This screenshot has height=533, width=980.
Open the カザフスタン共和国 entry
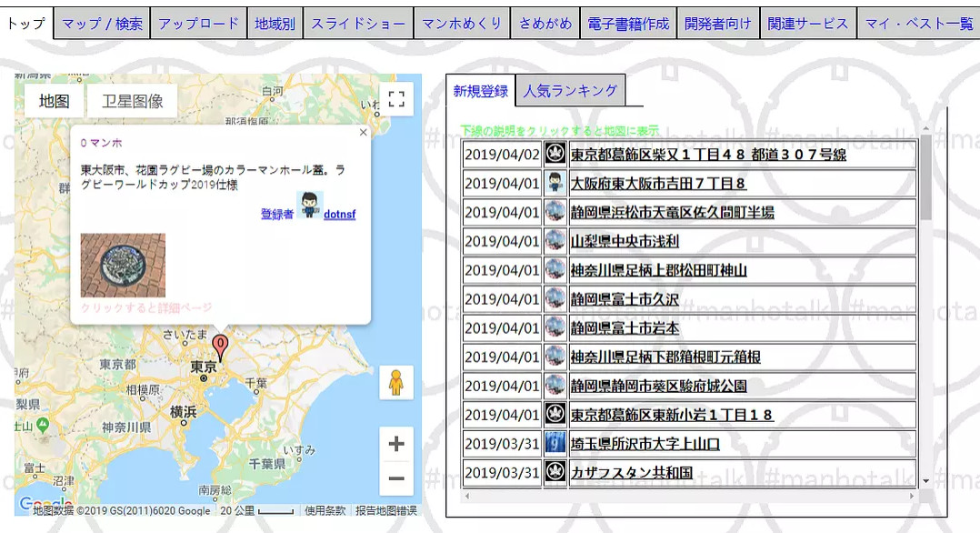[631, 473]
